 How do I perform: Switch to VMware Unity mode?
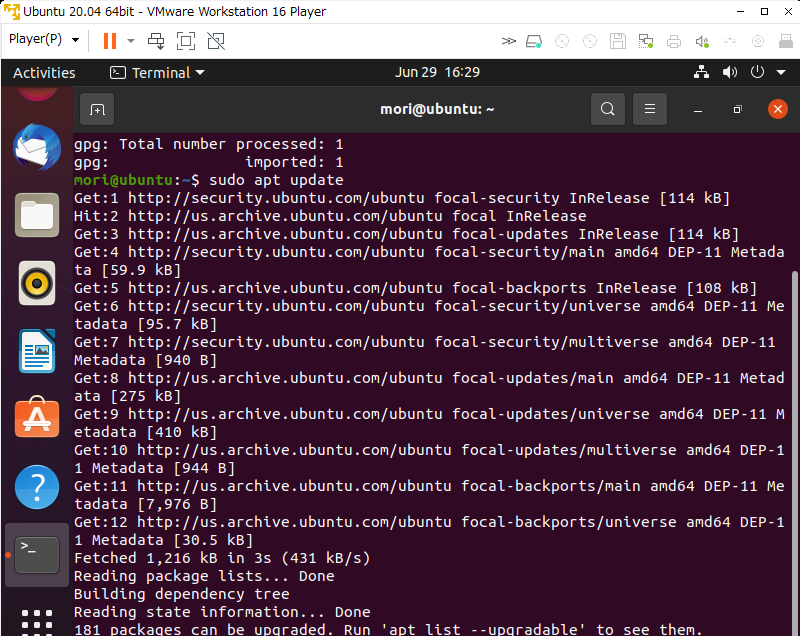pyautogui.click(x=216, y=41)
